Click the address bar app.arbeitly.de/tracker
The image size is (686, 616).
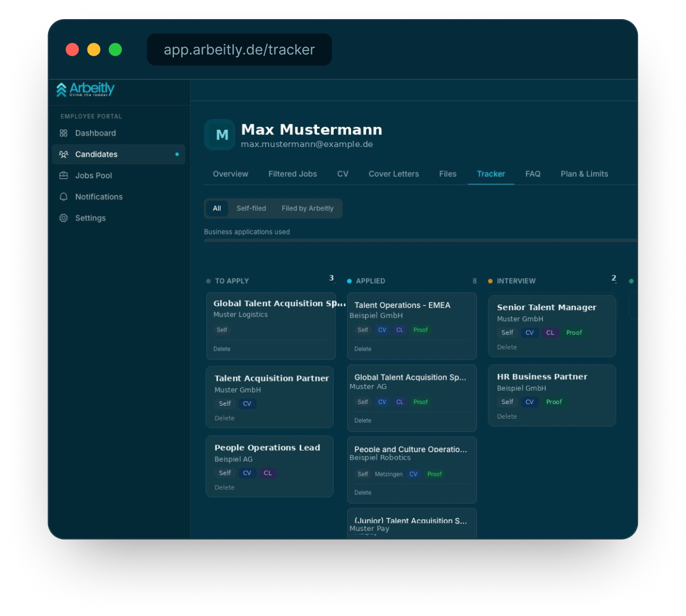click(x=239, y=49)
